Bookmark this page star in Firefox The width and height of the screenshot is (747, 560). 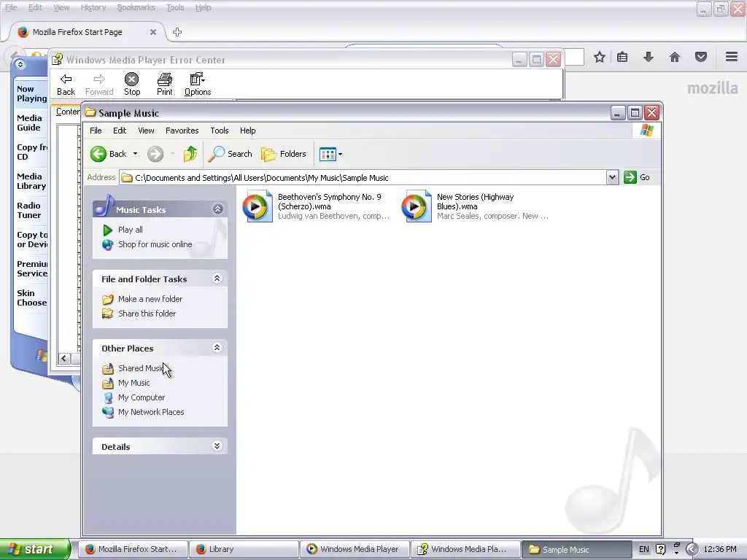(600, 58)
